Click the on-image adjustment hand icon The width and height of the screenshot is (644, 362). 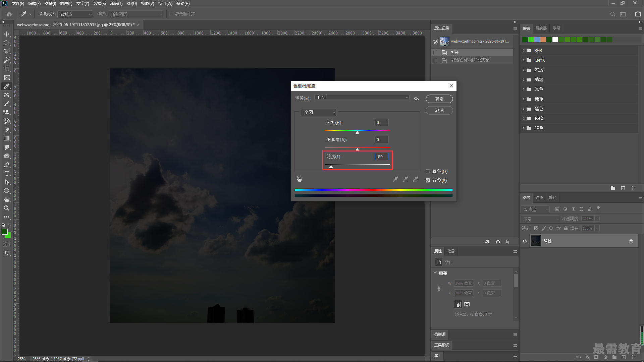click(x=299, y=179)
